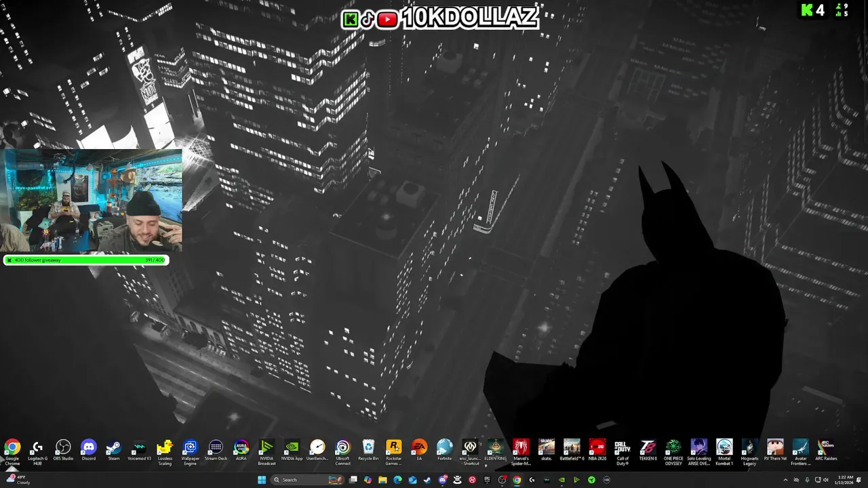The width and height of the screenshot is (868, 488).
Task: Select the RV There Yet shortcut
Action: tap(775, 450)
